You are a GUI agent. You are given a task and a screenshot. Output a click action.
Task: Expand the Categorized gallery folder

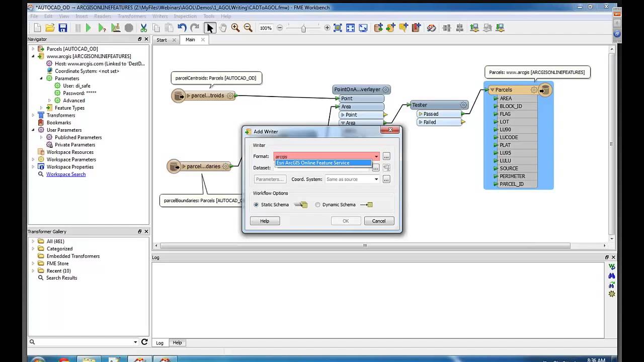(x=34, y=248)
